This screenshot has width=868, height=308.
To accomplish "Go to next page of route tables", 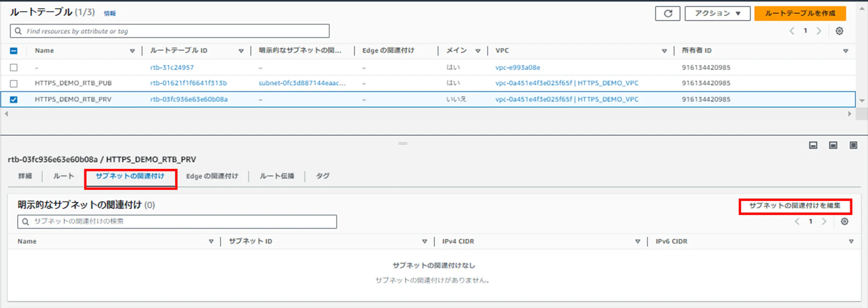I will [x=819, y=31].
